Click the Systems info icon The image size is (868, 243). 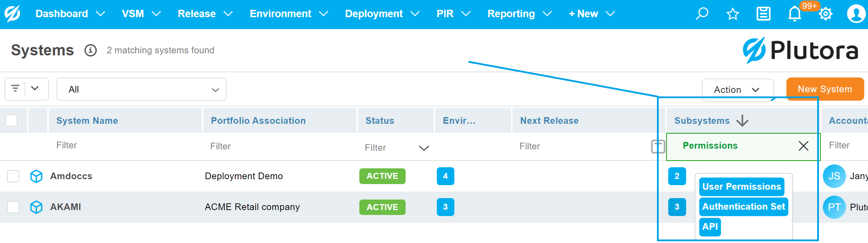pos(90,50)
